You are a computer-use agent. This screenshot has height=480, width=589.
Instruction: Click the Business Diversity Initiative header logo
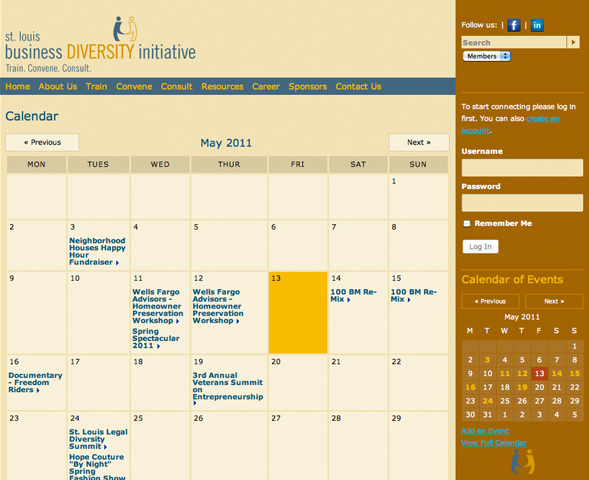(x=100, y=44)
